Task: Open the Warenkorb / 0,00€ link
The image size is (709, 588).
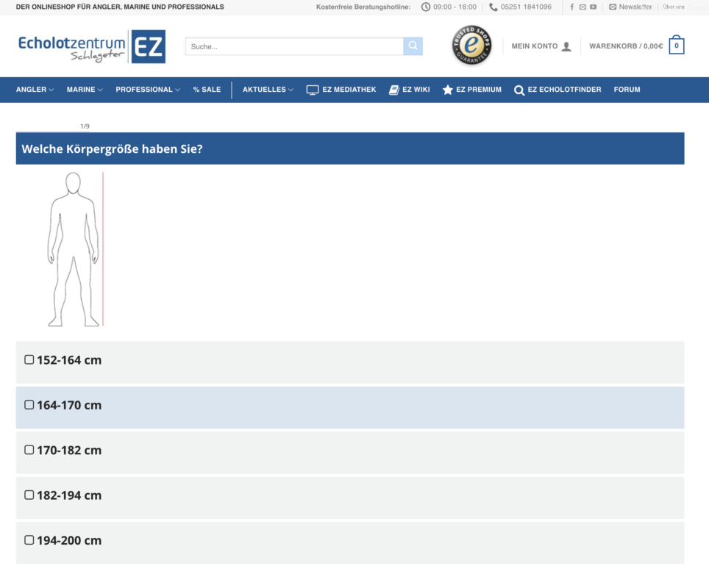Action: (626, 46)
